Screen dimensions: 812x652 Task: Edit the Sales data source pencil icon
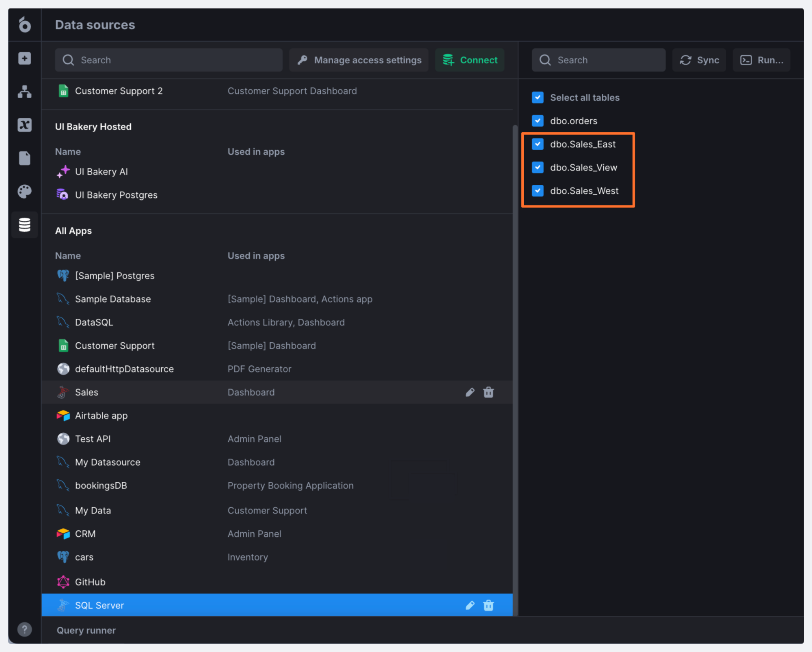click(470, 392)
